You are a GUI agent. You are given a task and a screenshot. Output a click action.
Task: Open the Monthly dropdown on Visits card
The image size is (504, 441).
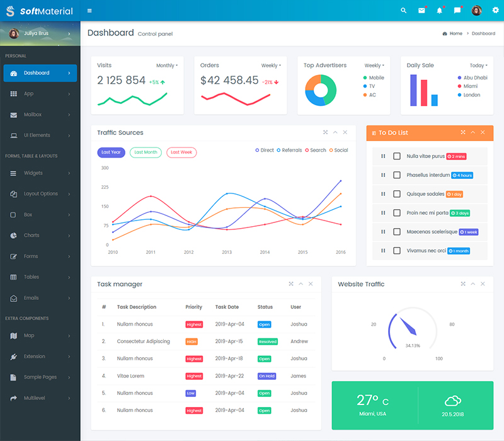click(167, 66)
